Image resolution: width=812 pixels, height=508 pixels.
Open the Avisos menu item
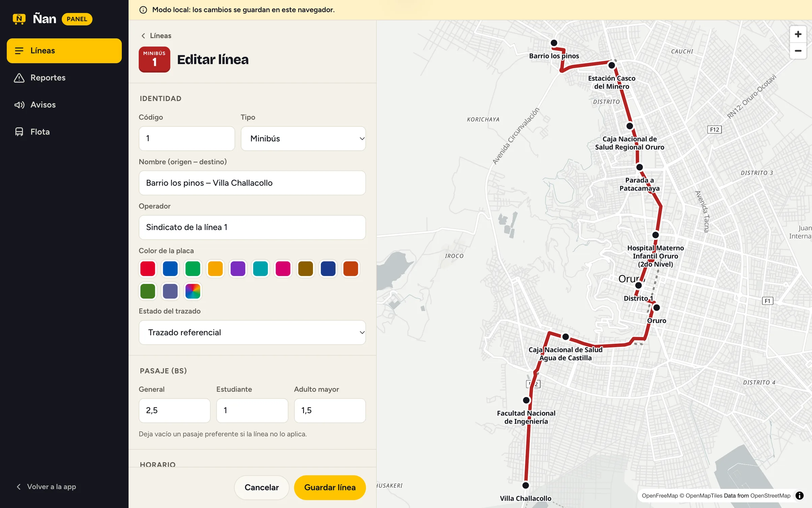(64, 105)
